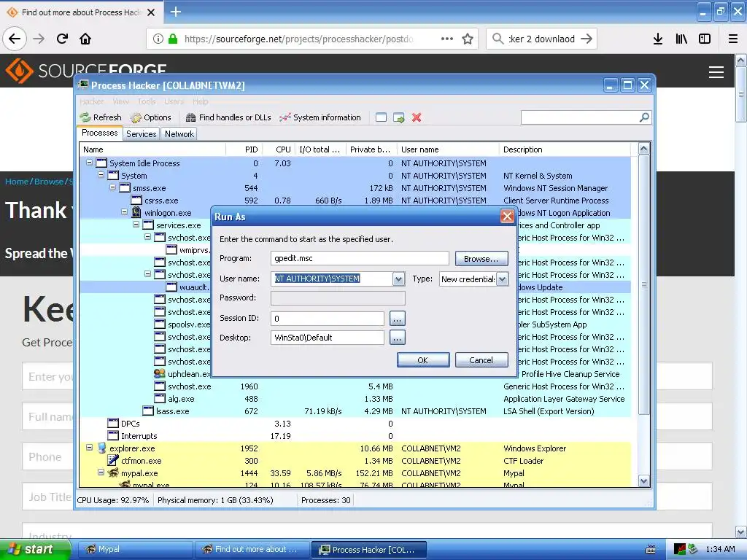Click the Desktop ellipsis button
747x560 pixels.
398,338
